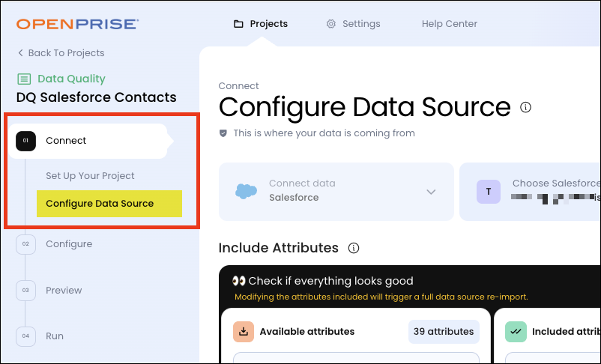Go Back To Projects

tap(61, 53)
